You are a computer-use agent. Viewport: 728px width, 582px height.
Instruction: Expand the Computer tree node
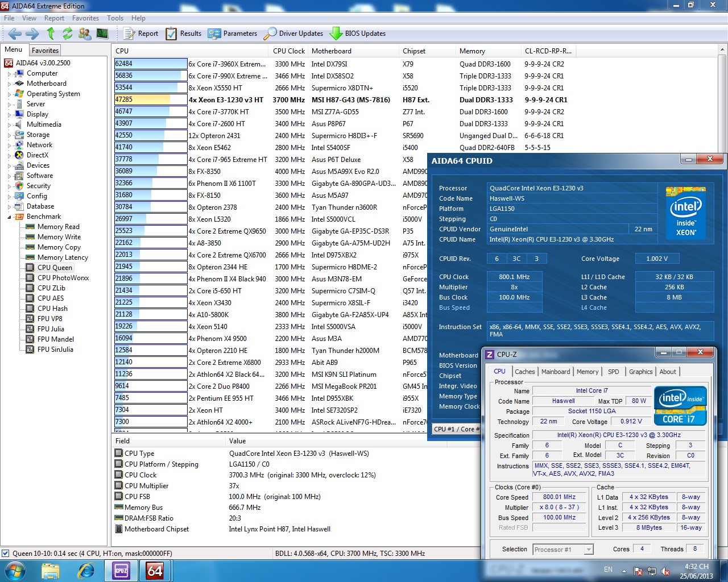9,74
